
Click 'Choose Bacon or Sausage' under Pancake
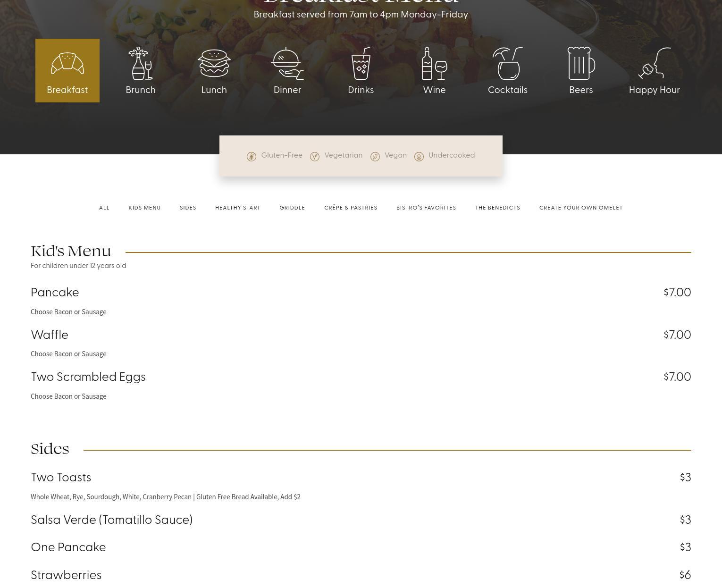pyautogui.click(x=68, y=312)
